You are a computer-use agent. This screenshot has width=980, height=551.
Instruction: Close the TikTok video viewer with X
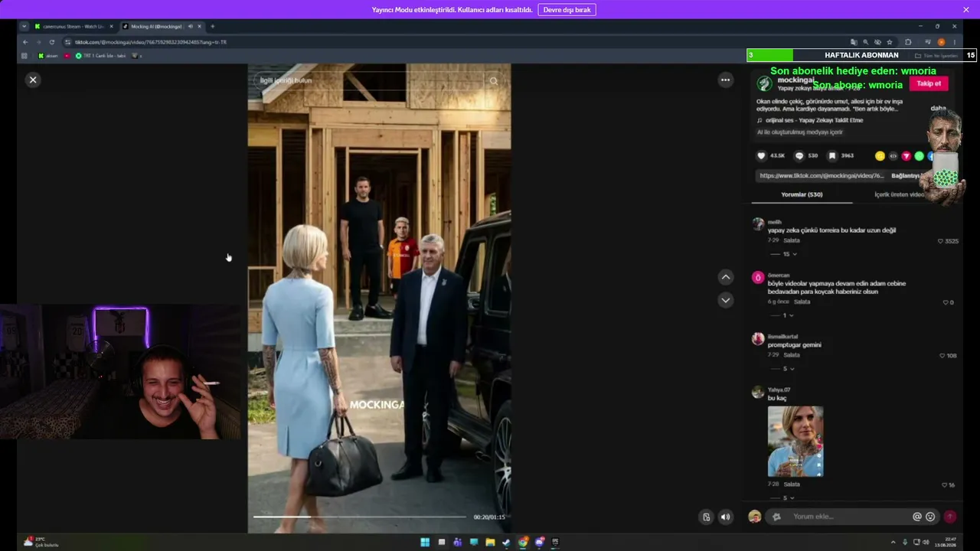(33, 80)
